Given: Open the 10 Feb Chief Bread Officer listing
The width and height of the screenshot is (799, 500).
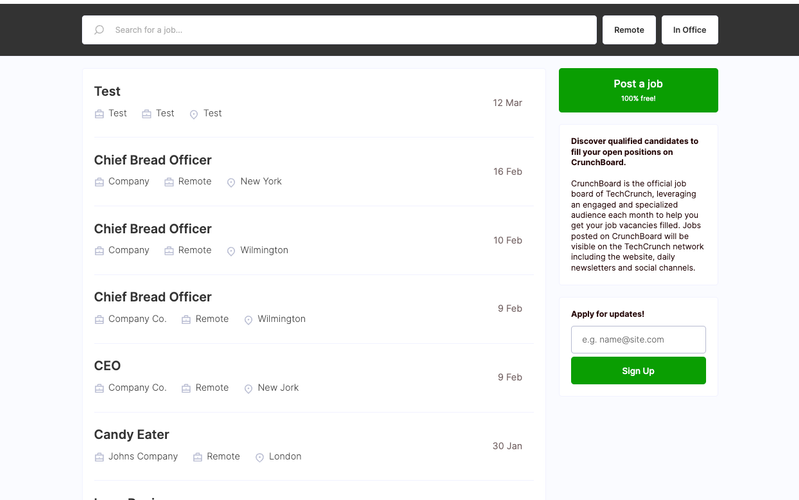Looking at the screenshot, I should click(x=152, y=229).
